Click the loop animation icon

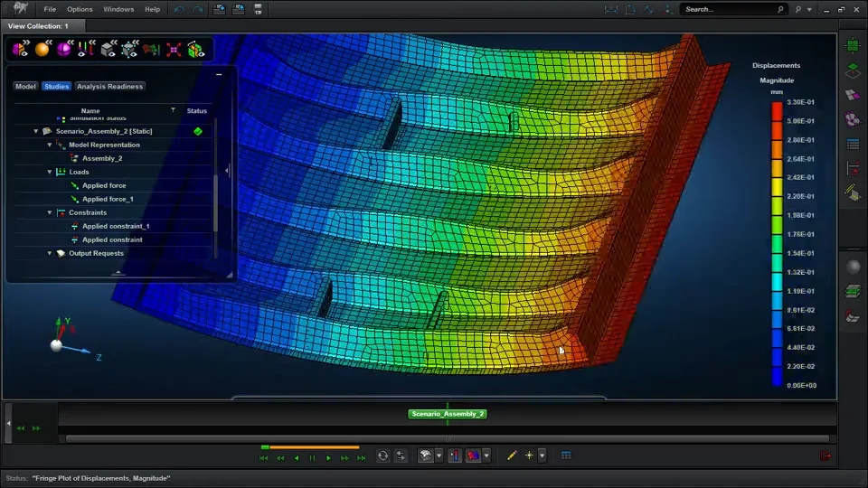(382, 456)
